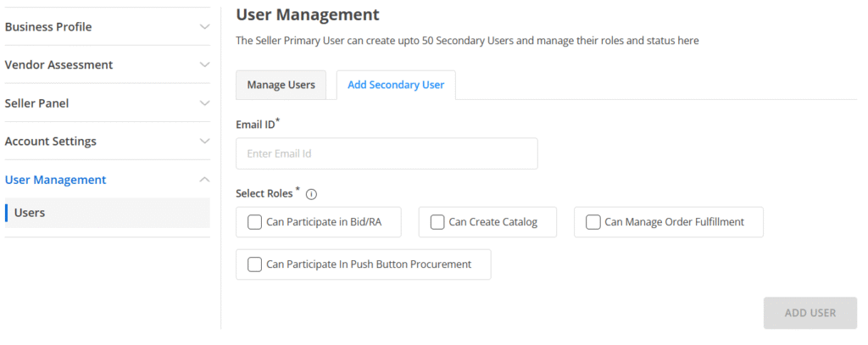The width and height of the screenshot is (868, 345).
Task: Check the Can Manage Order Fulfillment box
Action: tap(593, 222)
